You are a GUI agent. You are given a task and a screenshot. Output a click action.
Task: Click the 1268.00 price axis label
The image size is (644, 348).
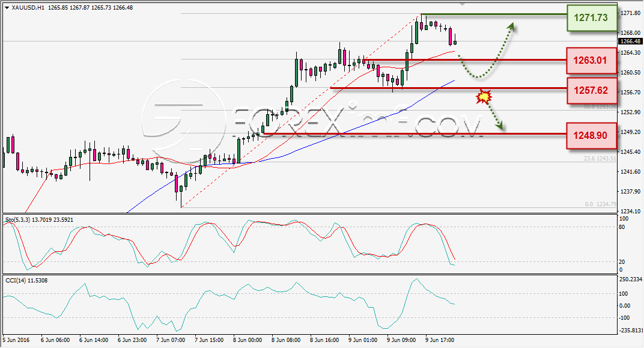pos(630,33)
